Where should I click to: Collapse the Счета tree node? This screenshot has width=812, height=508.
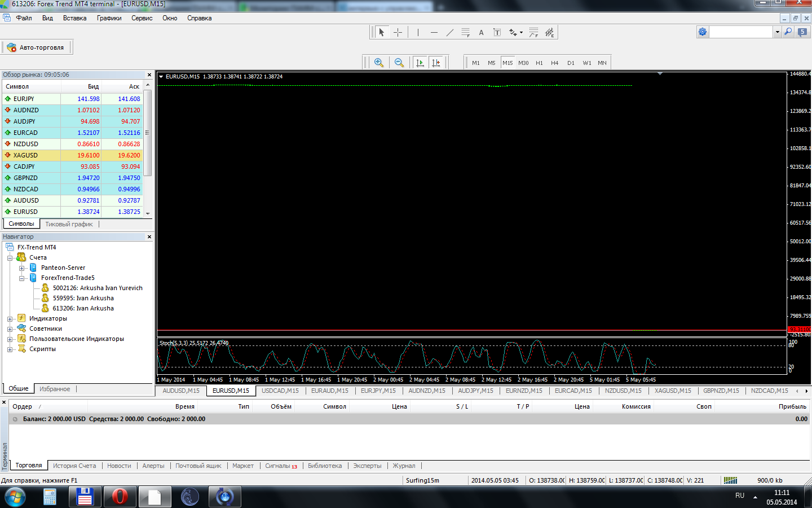click(10, 258)
